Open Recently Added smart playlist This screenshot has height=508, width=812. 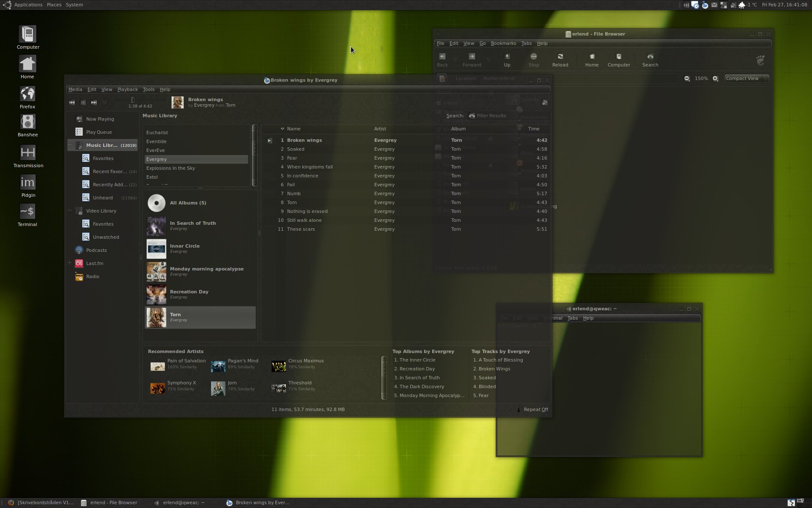110,185
